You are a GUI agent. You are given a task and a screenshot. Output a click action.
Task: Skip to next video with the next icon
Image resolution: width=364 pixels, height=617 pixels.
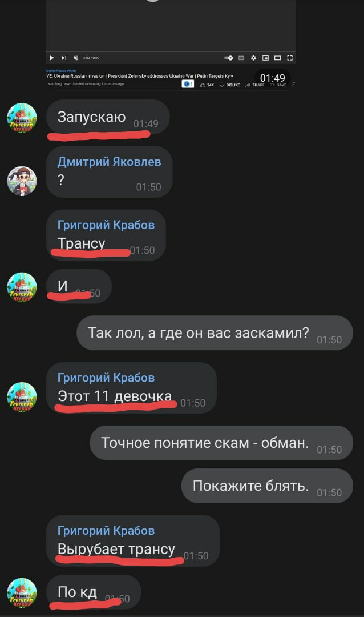pos(64,58)
